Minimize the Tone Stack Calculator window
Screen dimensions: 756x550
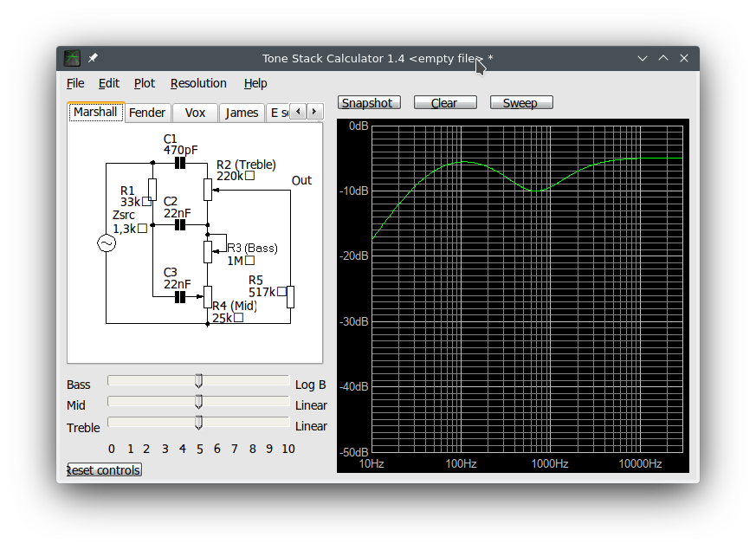point(643,58)
